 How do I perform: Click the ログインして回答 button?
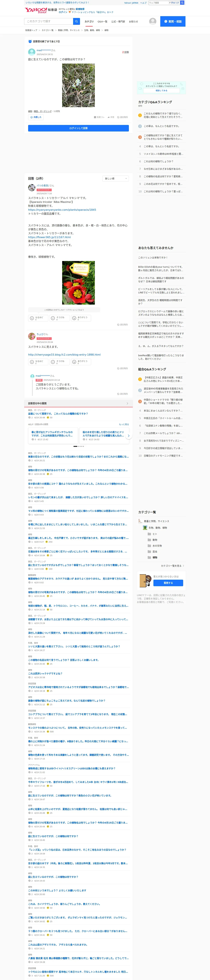tap(79, 128)
